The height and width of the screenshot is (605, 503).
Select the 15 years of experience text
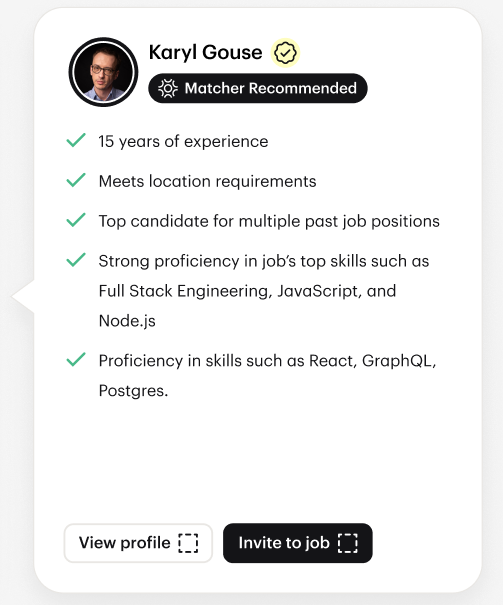point(183,142)
